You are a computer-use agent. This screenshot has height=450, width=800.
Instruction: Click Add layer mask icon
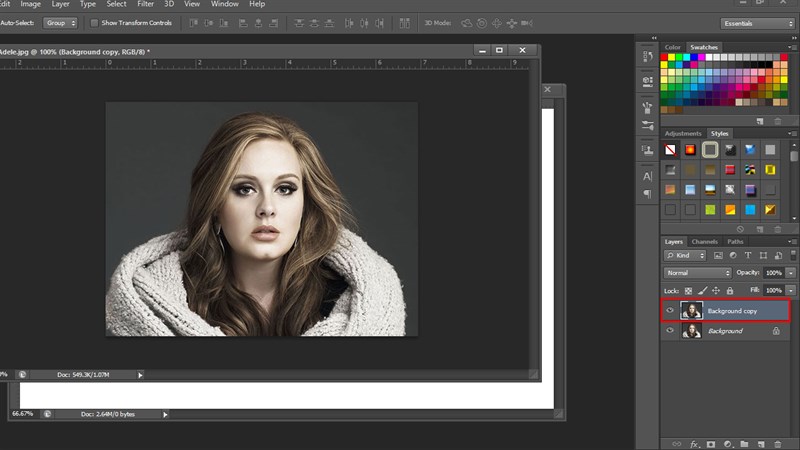(x=711, y=444)
